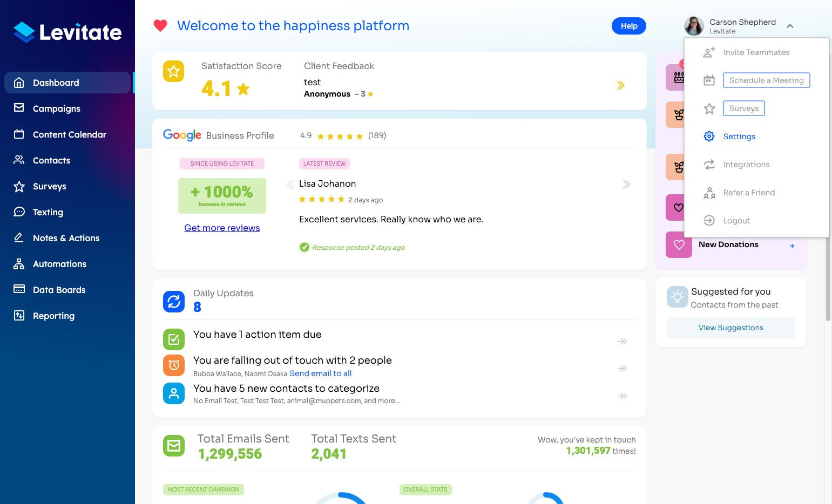
Task: Click the New Donations heart icon
Action: (x=679, y=244)
